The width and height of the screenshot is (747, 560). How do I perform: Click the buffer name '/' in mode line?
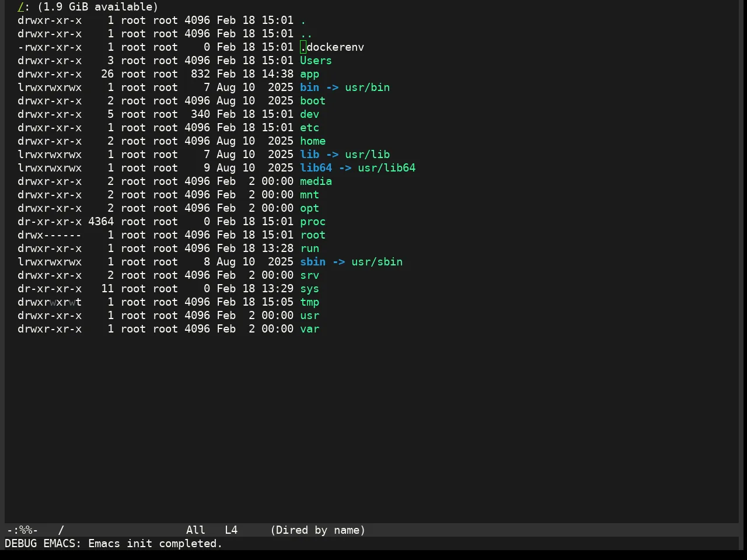tap(61, 530)
